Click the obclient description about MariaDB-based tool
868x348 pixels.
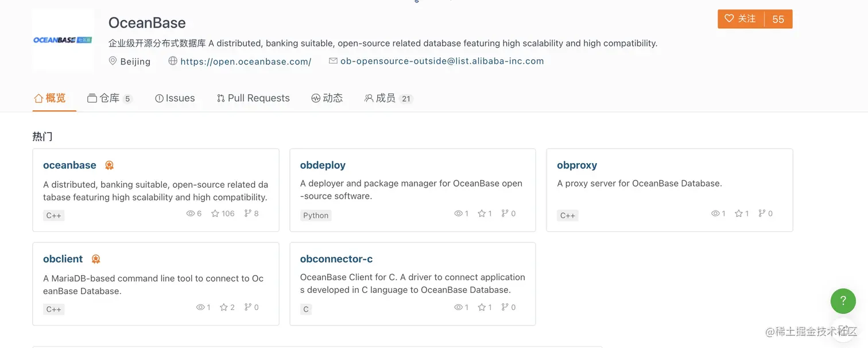153,285
